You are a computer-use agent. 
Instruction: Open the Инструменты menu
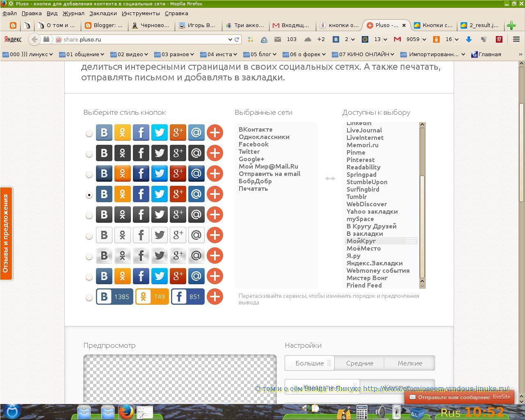(x=141, y=13)
